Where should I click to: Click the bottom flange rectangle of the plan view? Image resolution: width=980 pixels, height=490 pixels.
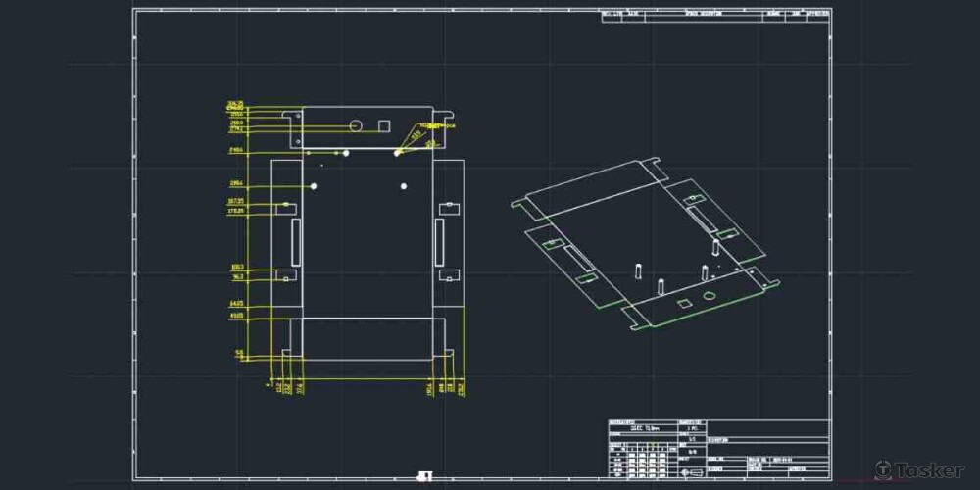367,338
